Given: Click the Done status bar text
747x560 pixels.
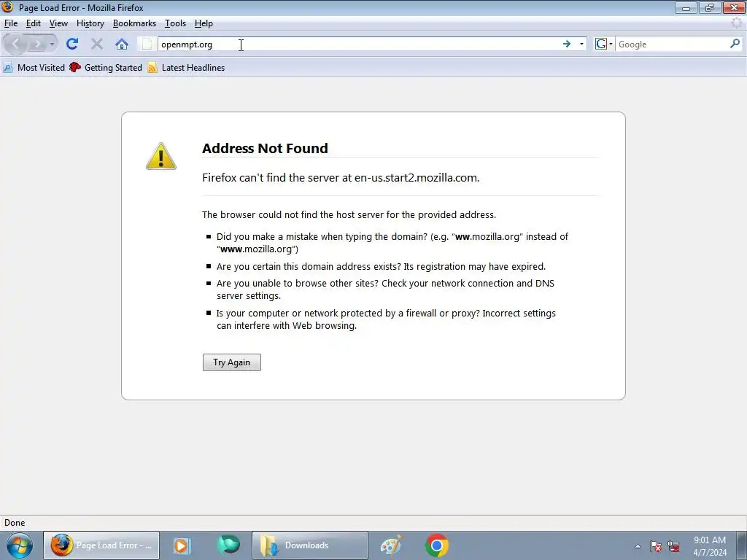Looking at the screenshot, I should coord(15,522).
